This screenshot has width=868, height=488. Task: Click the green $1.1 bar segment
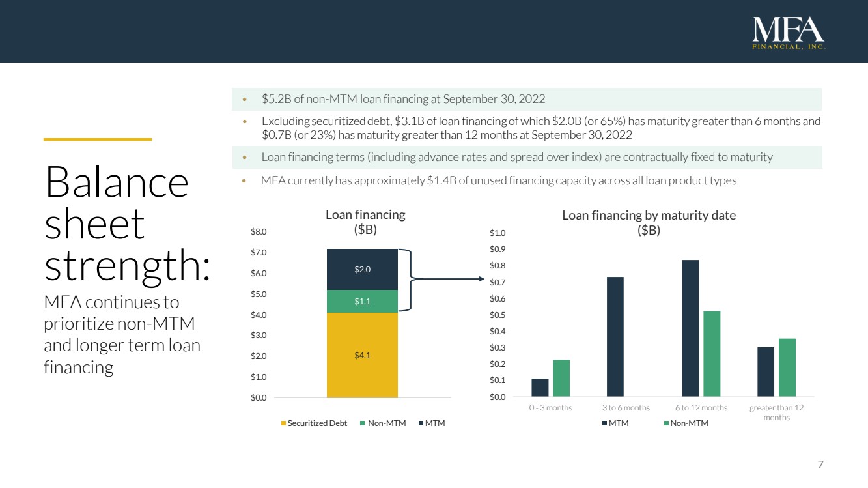click(362, 301)
